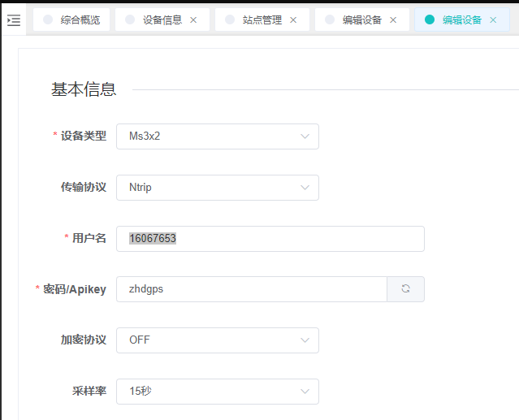Close the inactive 编辑设备 tab
Screen dimensions: 519x420
[393, 20]
